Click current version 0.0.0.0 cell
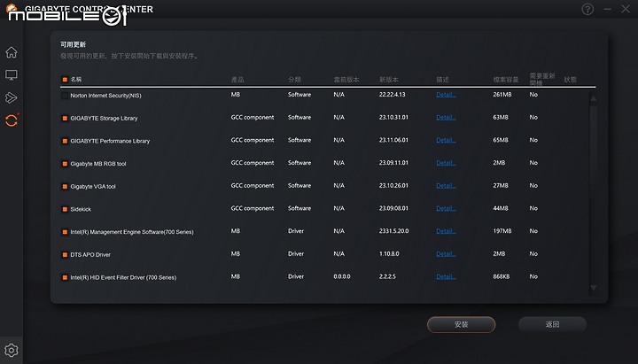 (x=342, y=277)
